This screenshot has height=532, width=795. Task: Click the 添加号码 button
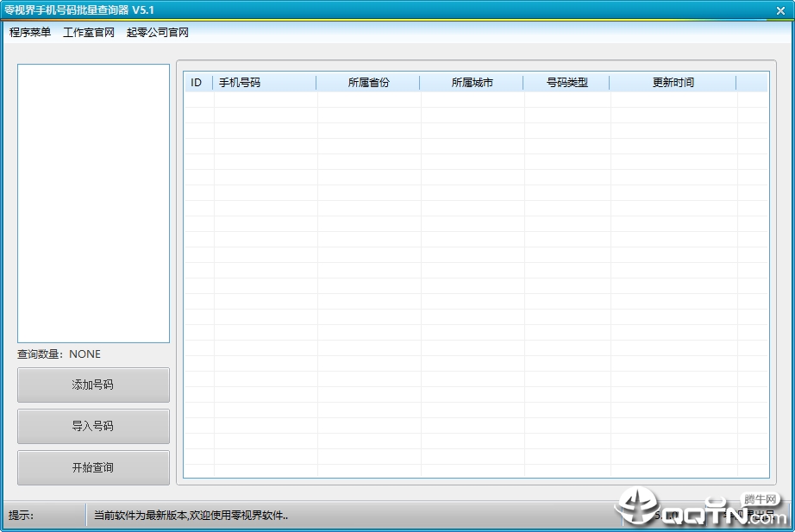coord(93,385)
